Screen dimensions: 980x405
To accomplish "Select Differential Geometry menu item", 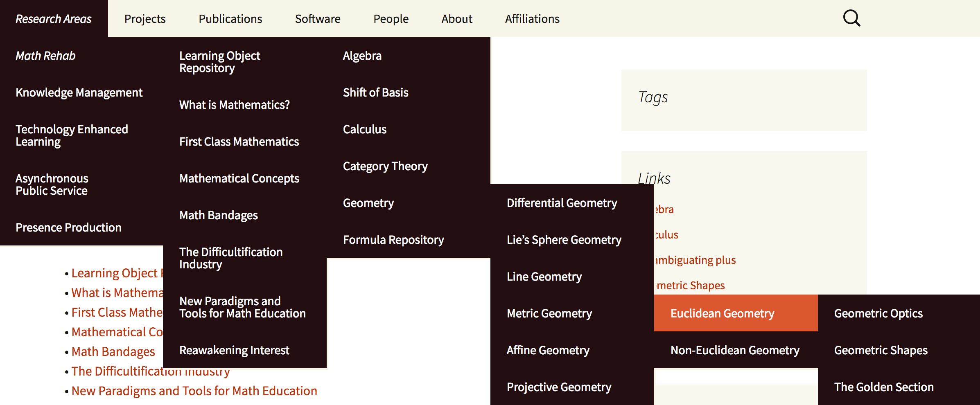I will tap(562, 203).
